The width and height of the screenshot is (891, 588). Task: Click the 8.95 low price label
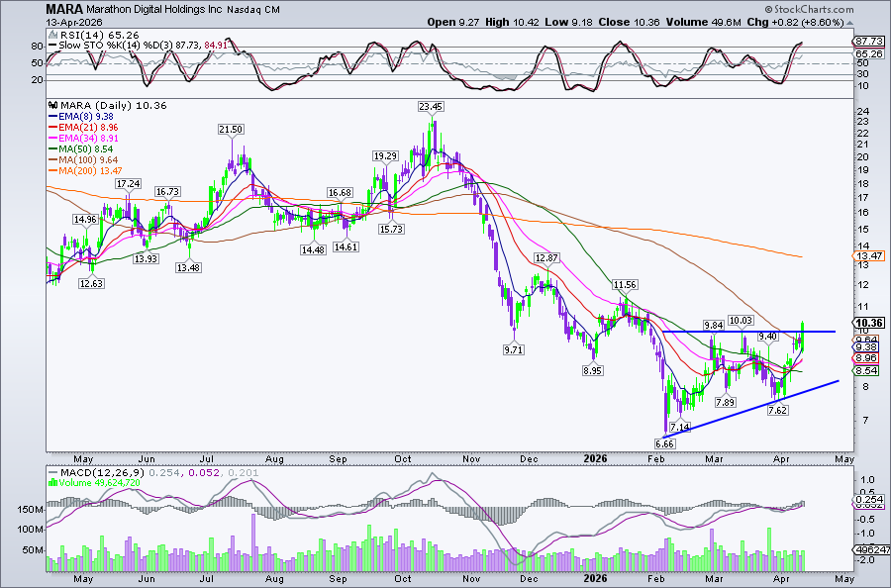point(593,370)
